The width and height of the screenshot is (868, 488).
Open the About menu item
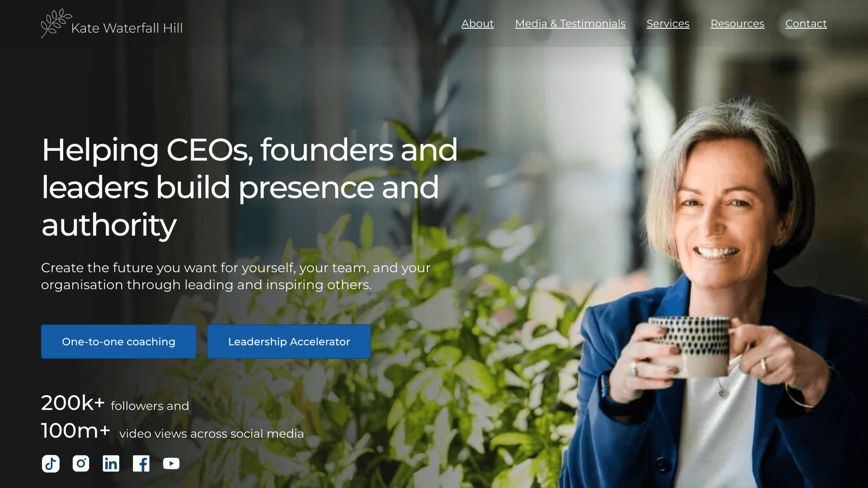point(478,24)
